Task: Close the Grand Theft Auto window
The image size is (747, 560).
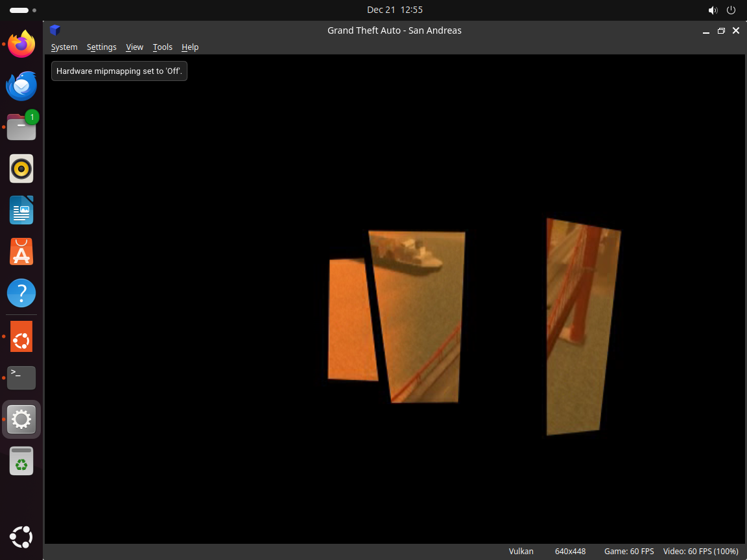Action: coord(736,30)
